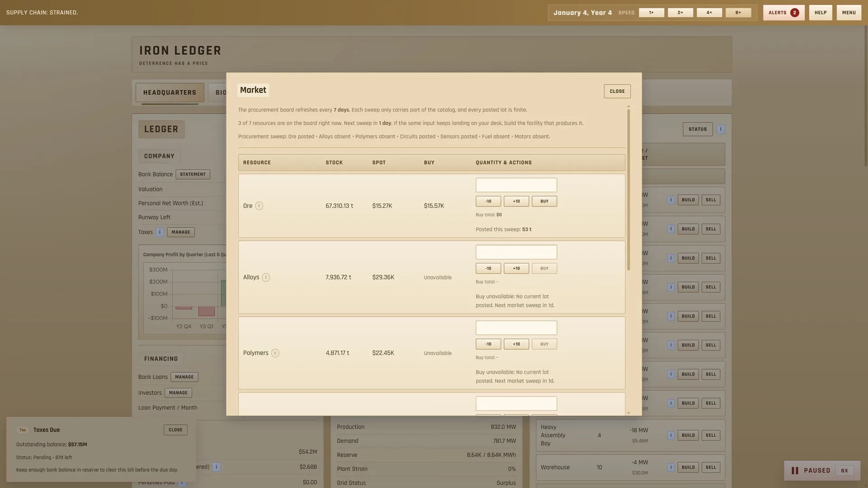This screenshot has height=488, width=868.
Task: Decrease Polymers quantity by 10
Action: [x=488, y=344]
